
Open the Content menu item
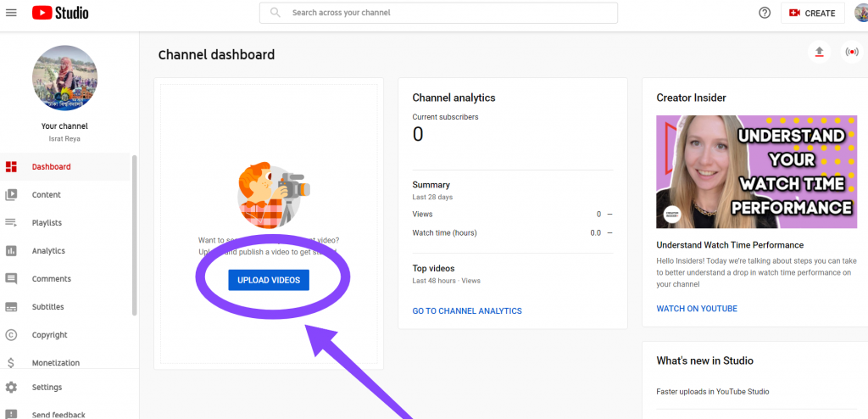point(47,195)
